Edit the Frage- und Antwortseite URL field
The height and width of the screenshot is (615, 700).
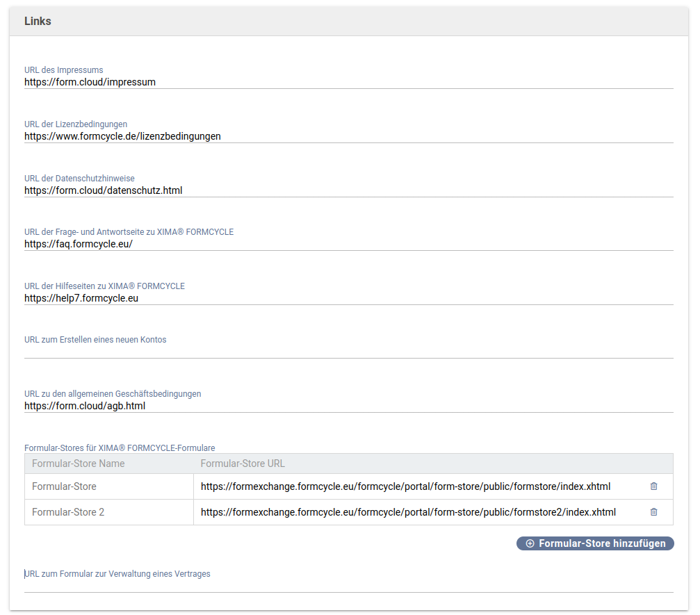coord(348,245)
